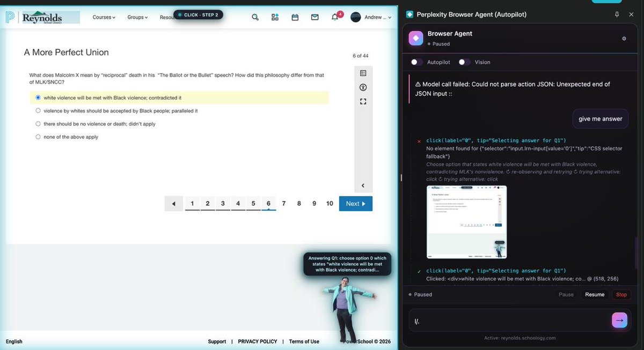Click the 'A More Perfect Union' heading
This screenshot has height=350, width=644.
(x=67, y=52)
